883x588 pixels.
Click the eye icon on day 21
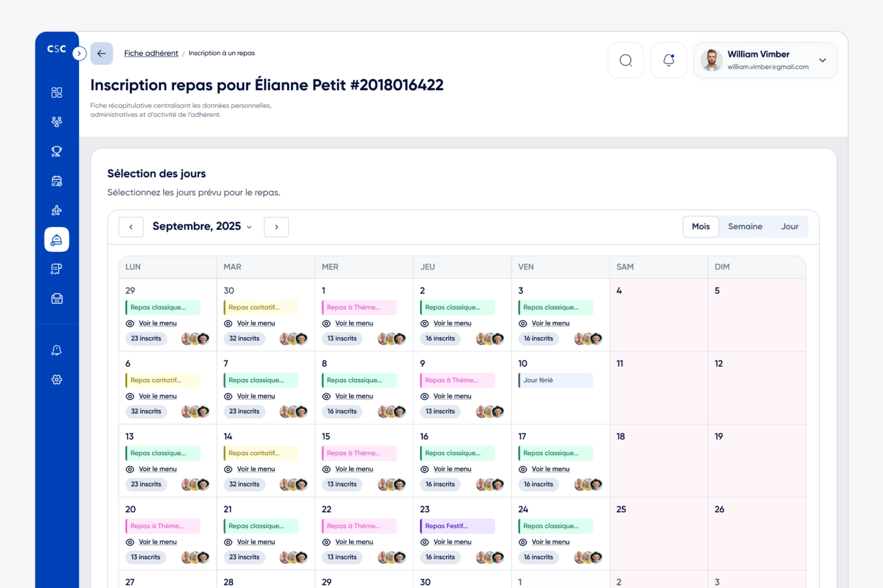pyautogui.click(x=228, y=542)
